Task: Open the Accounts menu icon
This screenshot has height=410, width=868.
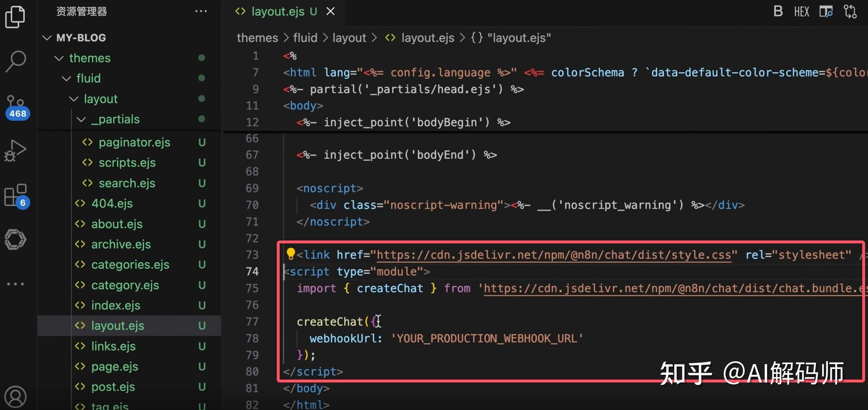Action: (15, 397)
